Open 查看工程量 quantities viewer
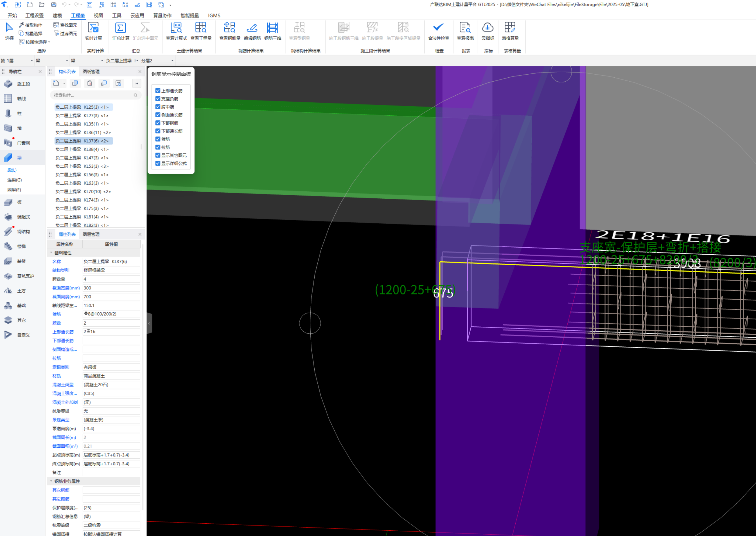The width and height of the screenshot is (756, 536). tap(201, 31)
